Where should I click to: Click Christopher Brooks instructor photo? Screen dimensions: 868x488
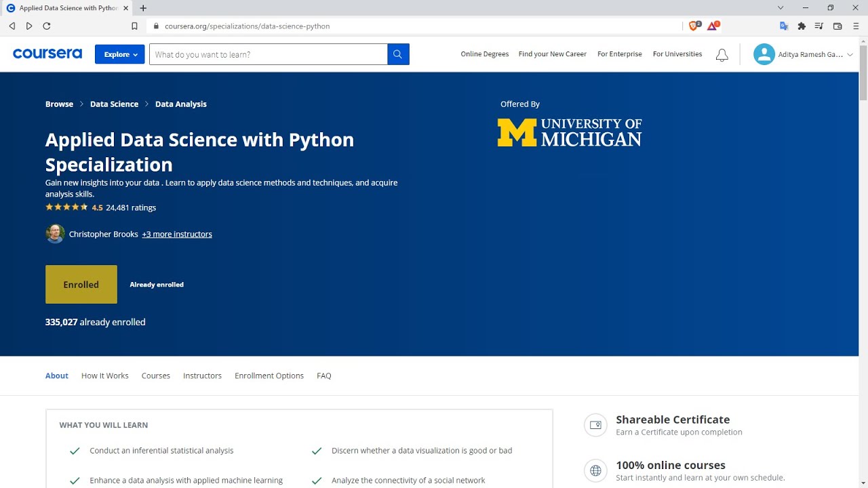(55, 234)
